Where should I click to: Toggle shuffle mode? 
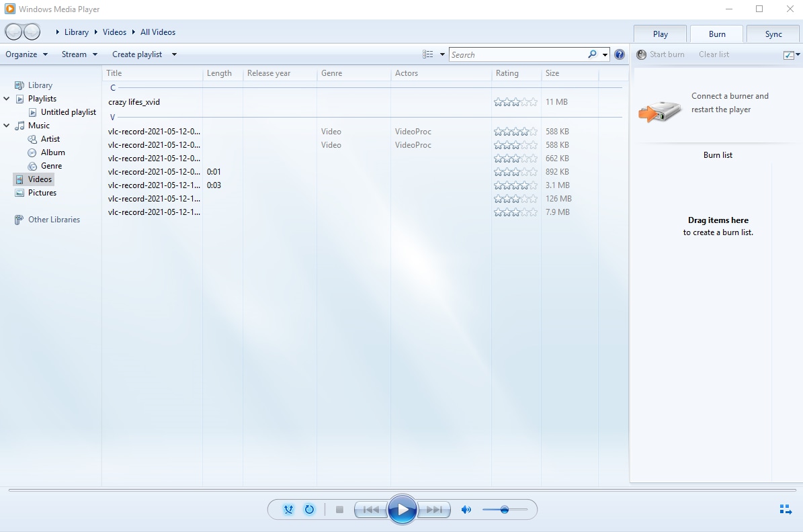pos(288,509)
